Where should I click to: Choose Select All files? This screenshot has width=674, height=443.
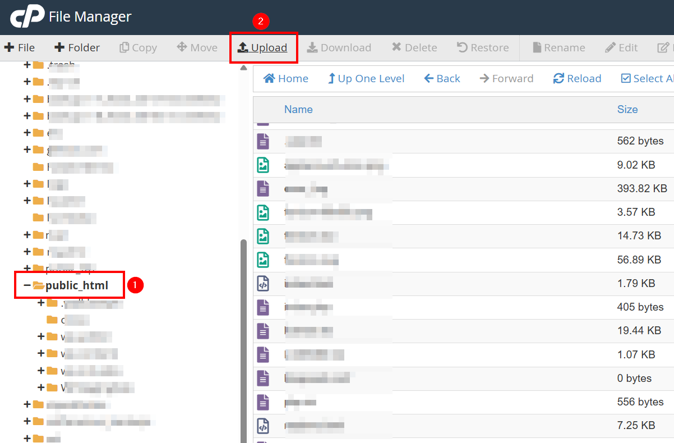click(x=647, y=79)
